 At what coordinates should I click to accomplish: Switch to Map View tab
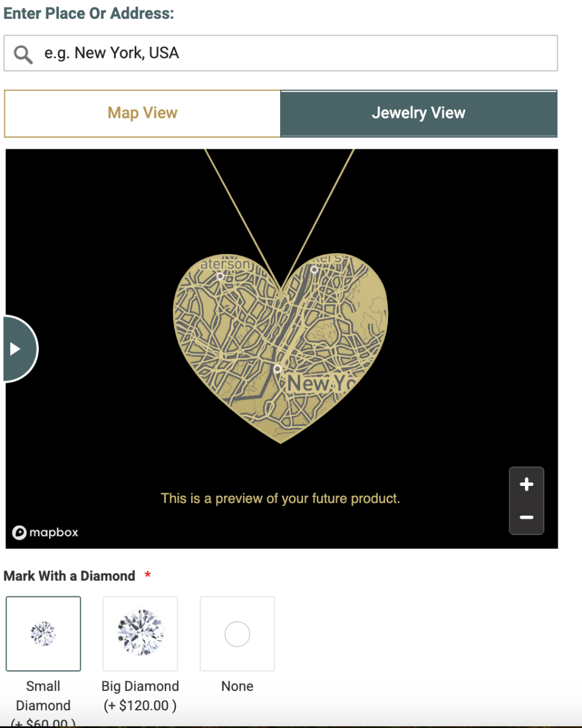(x=142, y=113)
